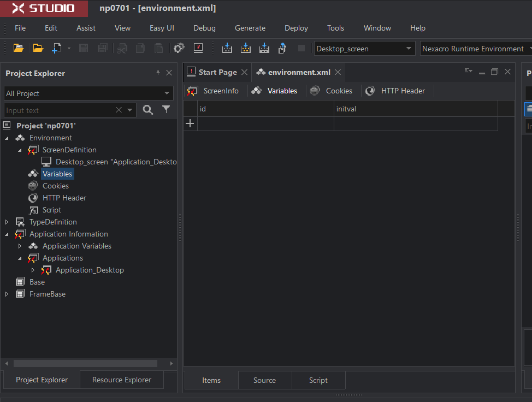Image resolution: width=532 pixels, height=402 pixels.
Task: Click the Project Explorer horizontal scrollbar
Action: tap(86, 363)
